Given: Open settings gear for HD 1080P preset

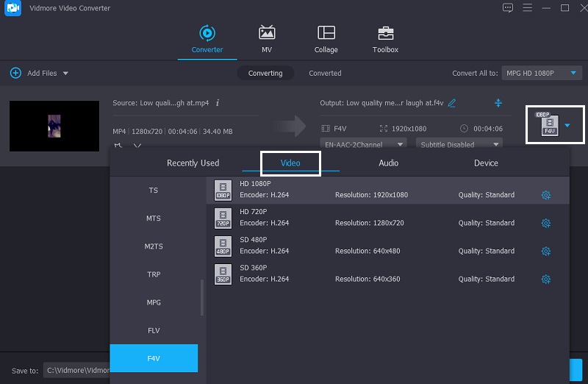Looking at the screenshot, I should click(x=545, y=195).
